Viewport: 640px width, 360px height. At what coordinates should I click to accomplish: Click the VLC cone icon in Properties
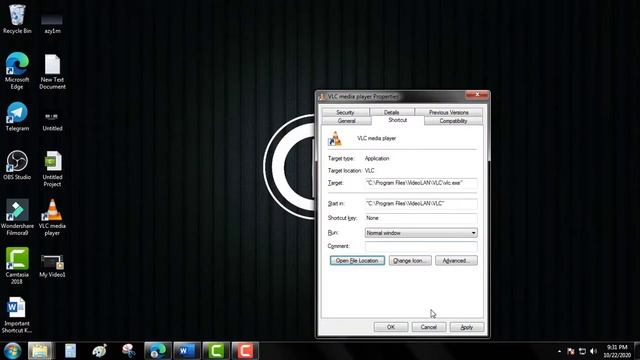(335, 139)
